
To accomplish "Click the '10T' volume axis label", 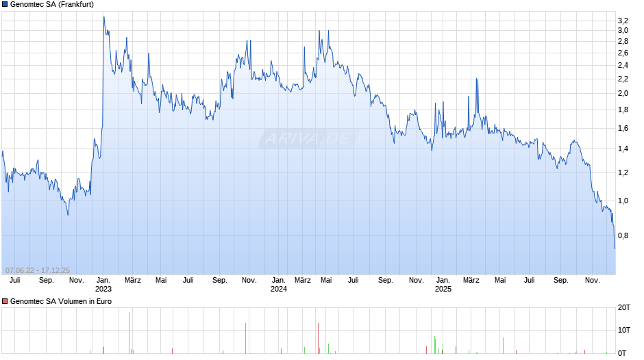I will pyautogui.click(x=624, y=330).
